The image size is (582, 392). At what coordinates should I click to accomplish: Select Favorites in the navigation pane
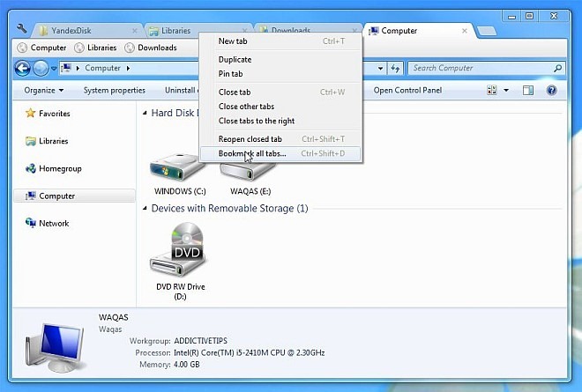pos(54,114)
